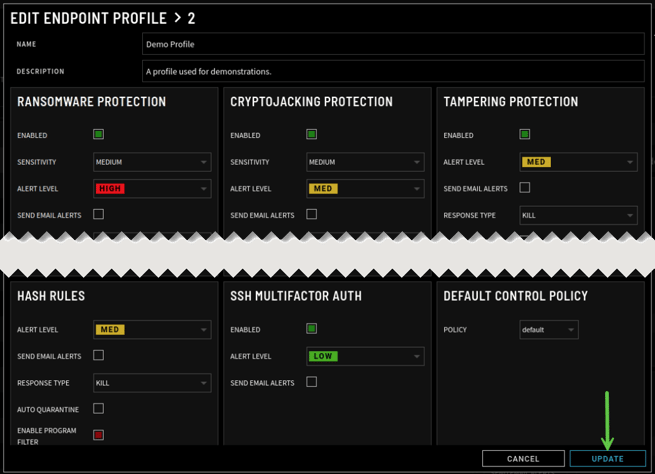This screenshot has height=474, width=655.
Task: Edit the Description field
Action: coord(393,71)
